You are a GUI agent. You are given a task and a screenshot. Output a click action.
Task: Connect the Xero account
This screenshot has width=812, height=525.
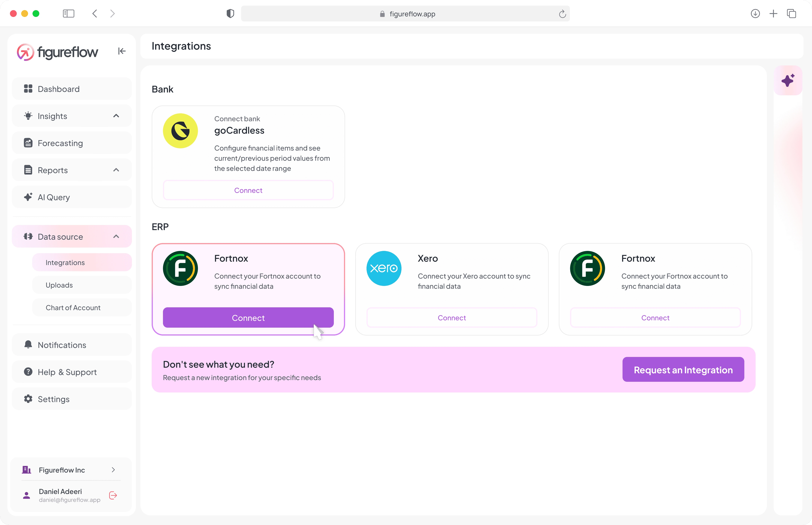point(452,318)
